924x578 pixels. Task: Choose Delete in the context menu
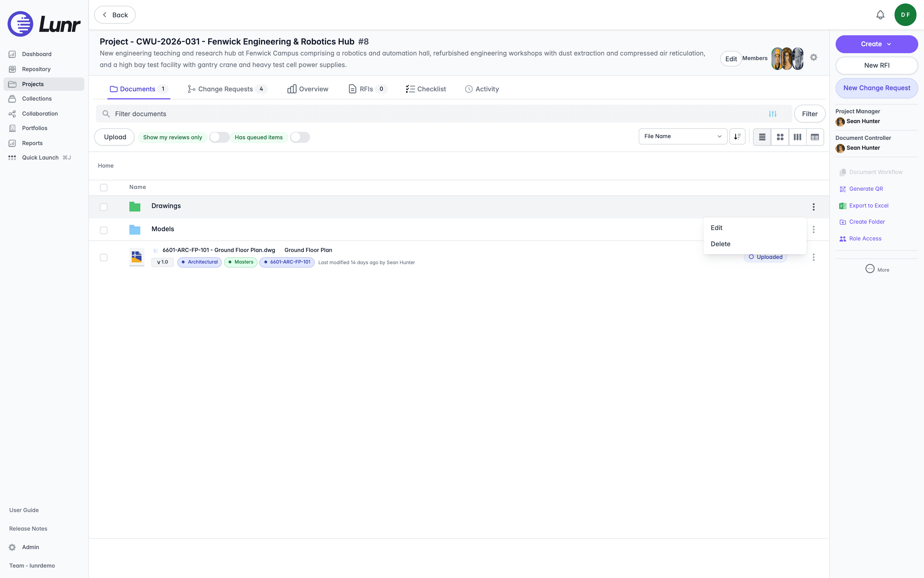point(755,244)
